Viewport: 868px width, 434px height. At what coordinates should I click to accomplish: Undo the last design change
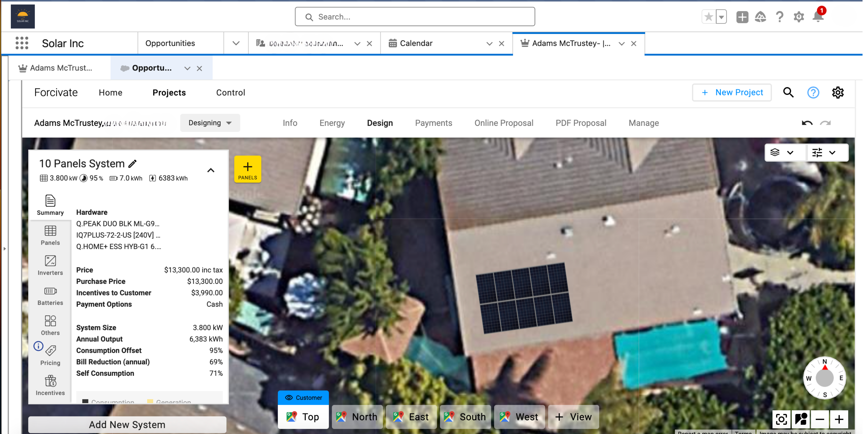[807, 123]
